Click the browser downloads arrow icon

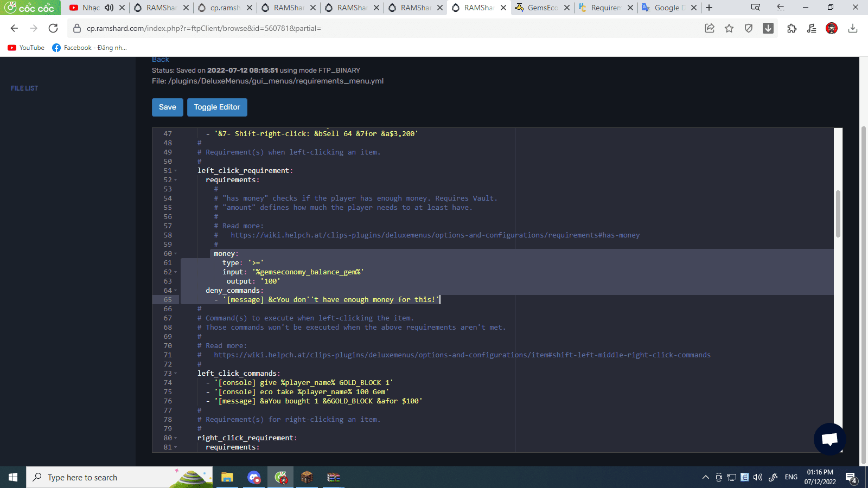[x=853, y=28]
